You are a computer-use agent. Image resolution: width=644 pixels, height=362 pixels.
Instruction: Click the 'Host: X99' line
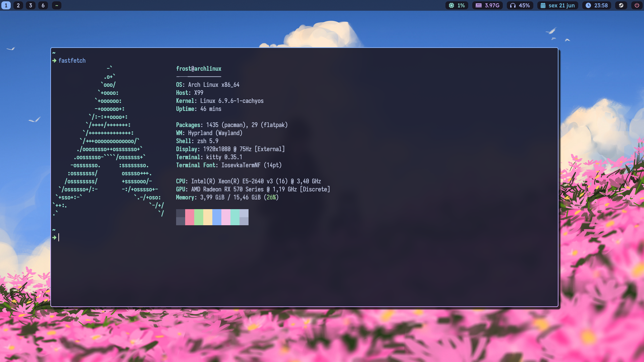pos(190,93)
